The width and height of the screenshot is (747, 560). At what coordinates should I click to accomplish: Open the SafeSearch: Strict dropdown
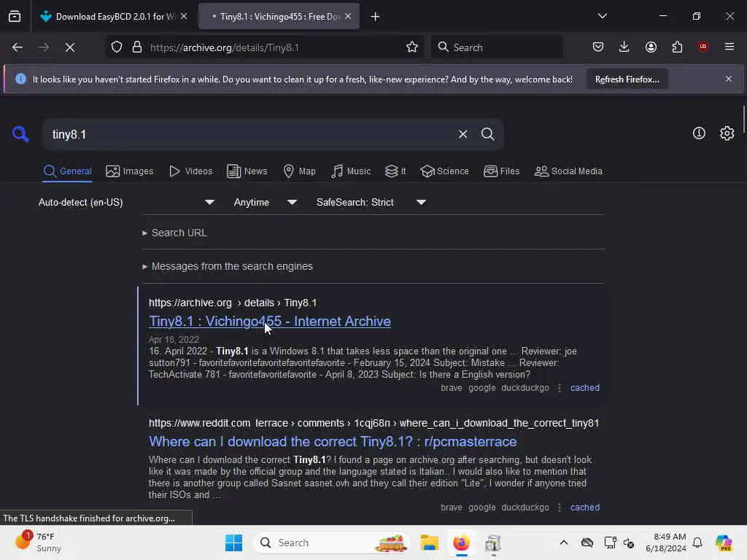[x=371, y=203]
